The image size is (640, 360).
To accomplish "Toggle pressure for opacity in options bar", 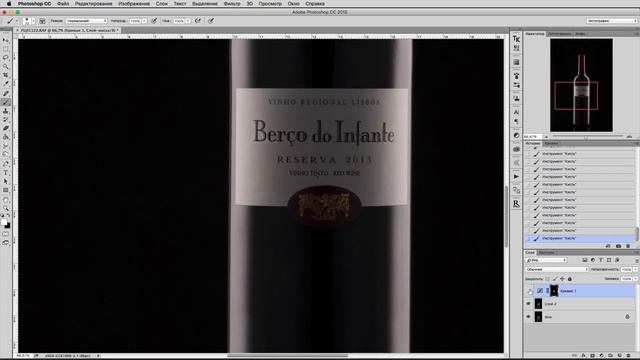I will tap(154, 21).
